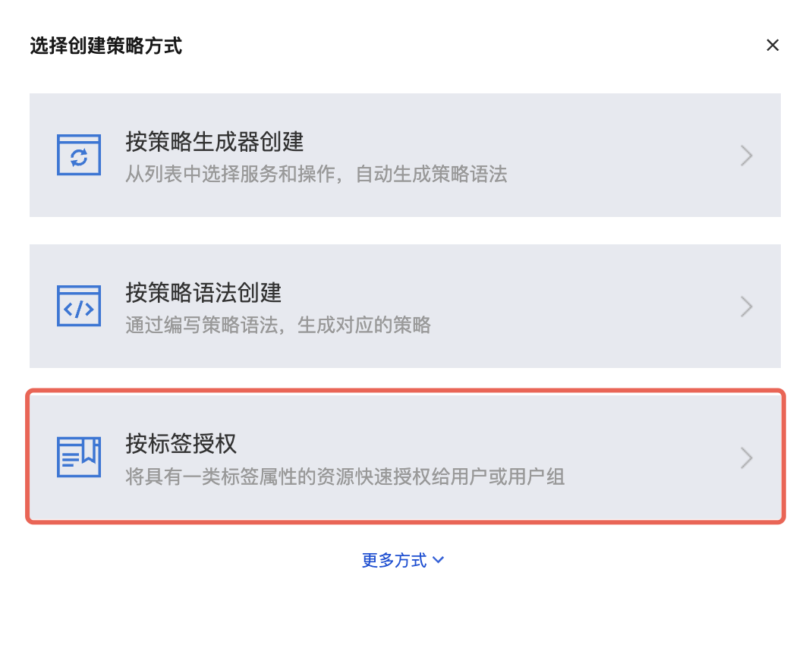Select the 按标签授权 title
Screen dimensions: 812x648
(x=182, y=444)
